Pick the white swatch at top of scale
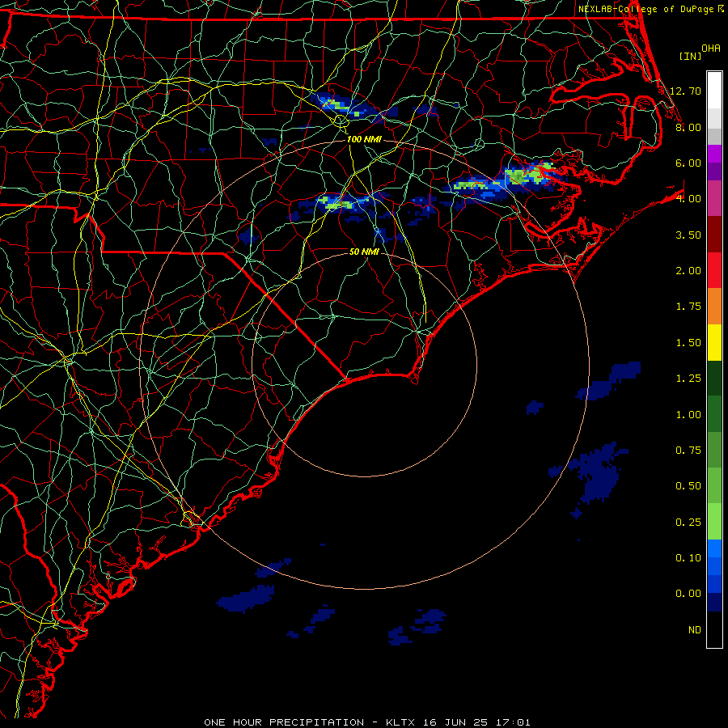This screenshot has height=728, width=728. (714, 91)
